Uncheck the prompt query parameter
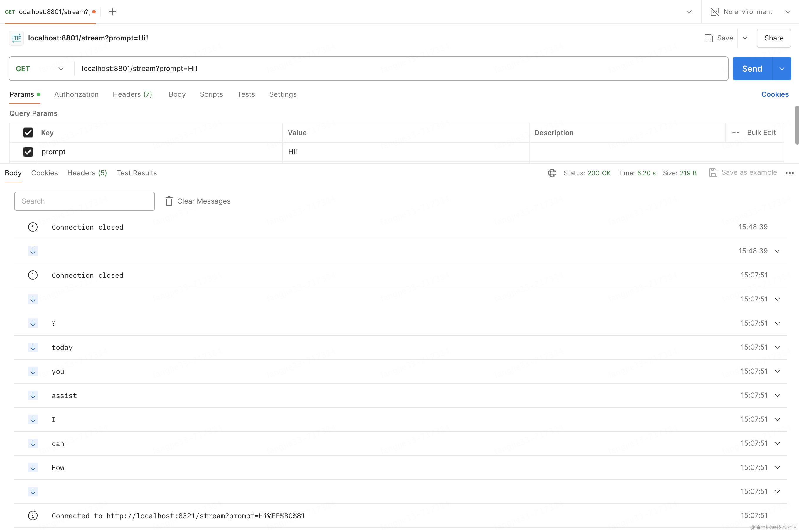The width and height of the screenshot is (799, 532). click(28, 152)
